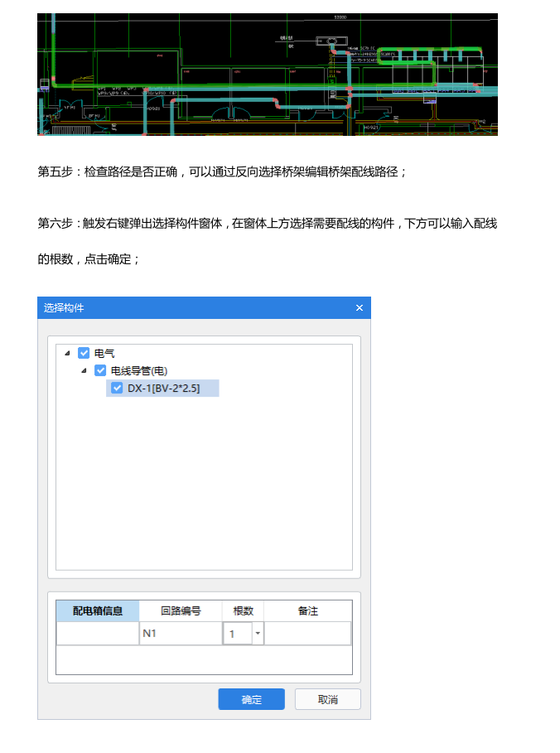Uncheck the 电气 checkbox
Viewport: 560px width, 753px height.
coord(84,353)
